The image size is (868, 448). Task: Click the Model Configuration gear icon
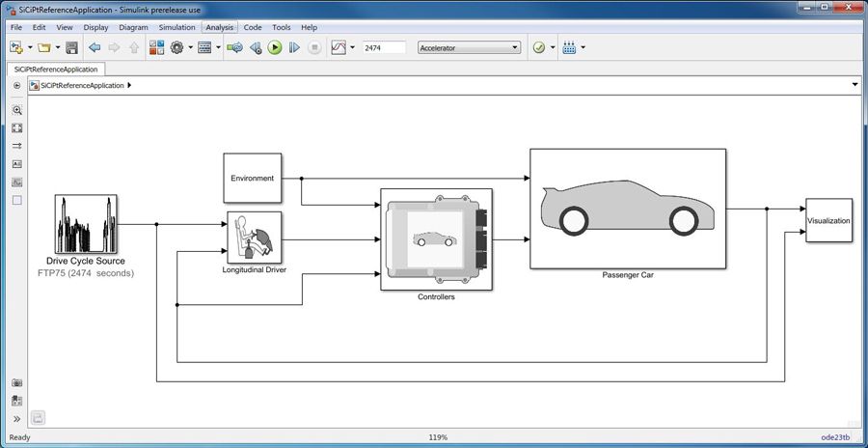pyautogui.click(x=176, y=47)
